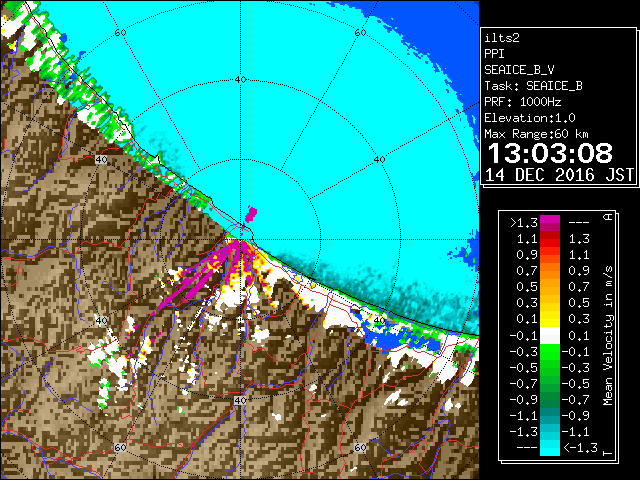
Task: Click the 'PRF: 1000Hz' entry
Action: [x=522, y=102]
